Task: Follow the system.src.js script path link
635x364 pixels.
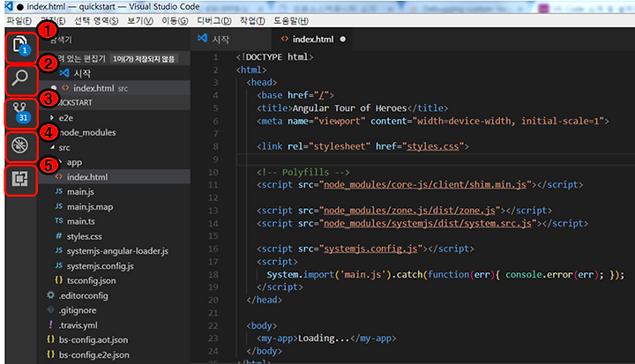Action: click(x=428, y=224)
